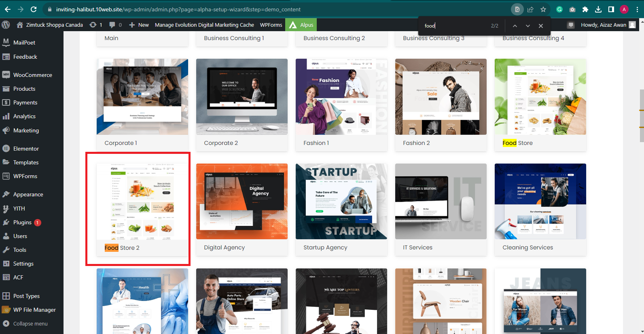Select the Digital Agency demo thumbnail

point(242,201)
